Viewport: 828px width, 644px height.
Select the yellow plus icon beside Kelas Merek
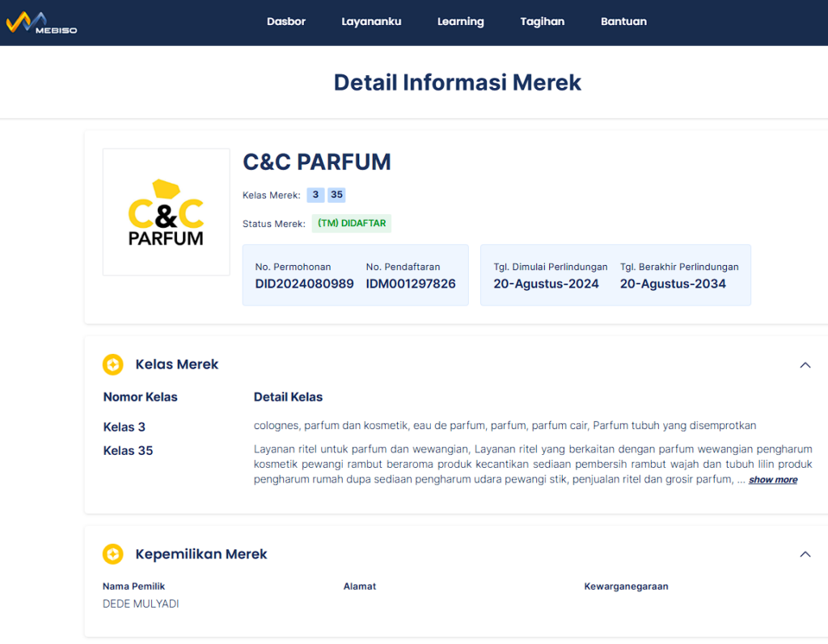click(112, 364)
